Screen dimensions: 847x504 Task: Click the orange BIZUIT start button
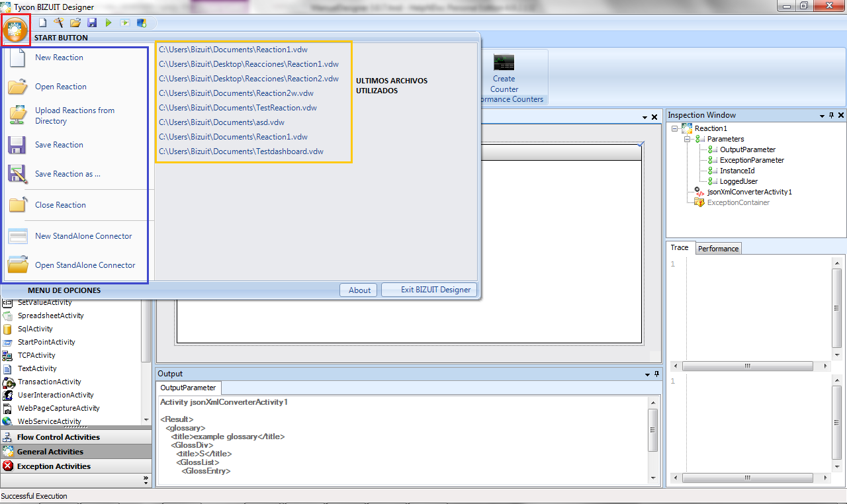tap(15, 30)
